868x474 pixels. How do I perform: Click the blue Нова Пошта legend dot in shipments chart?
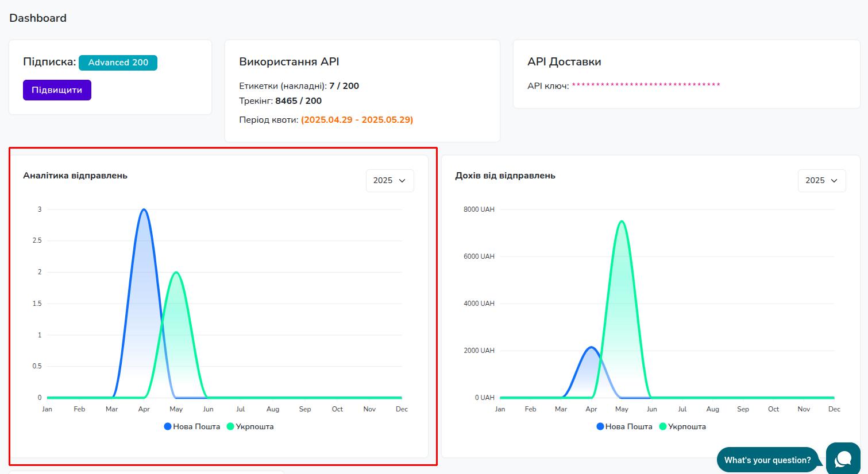tap(168, 426)
